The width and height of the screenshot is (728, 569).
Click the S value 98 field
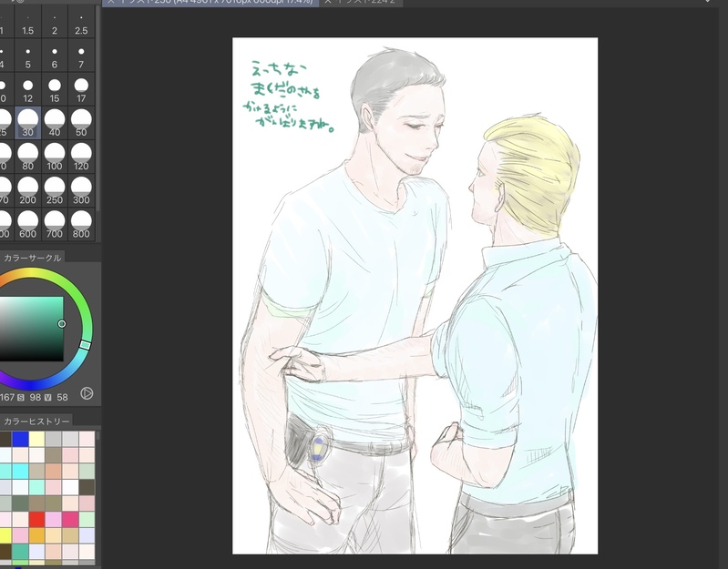(36, 398)
